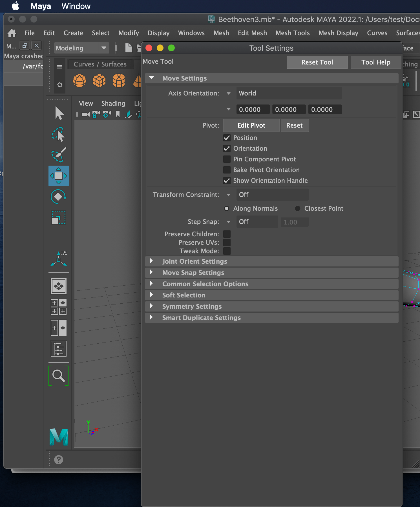
Task: Click the viewport select camera icon
Action: pyautogui.click(x=85, y=114)
